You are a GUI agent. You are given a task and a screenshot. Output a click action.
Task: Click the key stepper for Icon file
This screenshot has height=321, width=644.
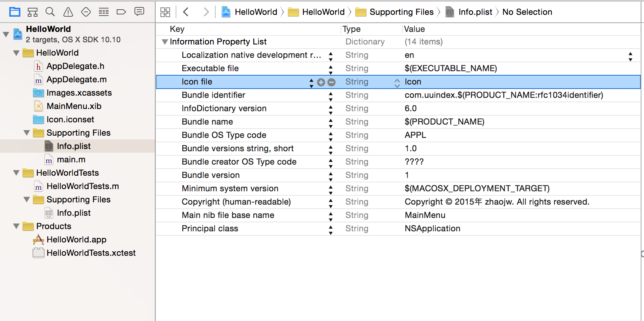311,83
